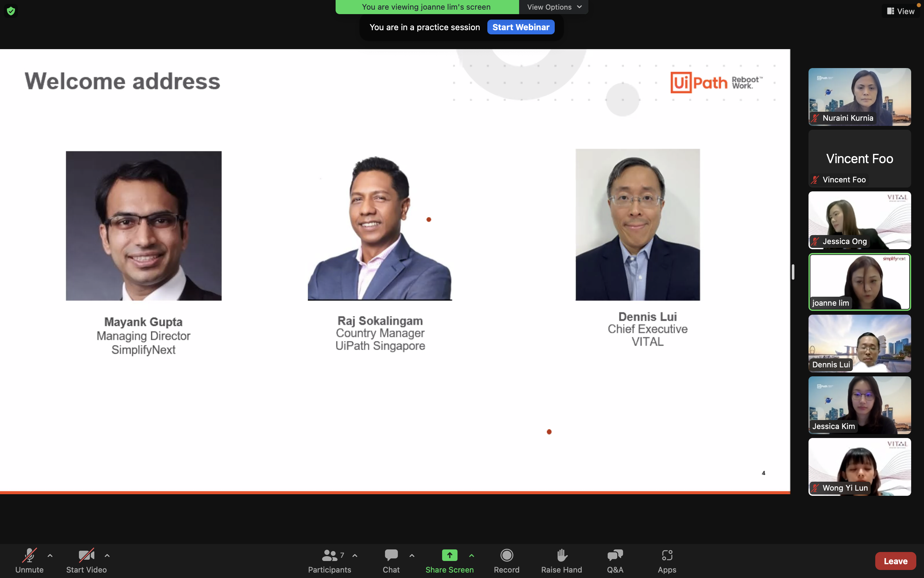Click Dennis Lui's photo on slide
924x578 pixels.
(x=637, y=224)
